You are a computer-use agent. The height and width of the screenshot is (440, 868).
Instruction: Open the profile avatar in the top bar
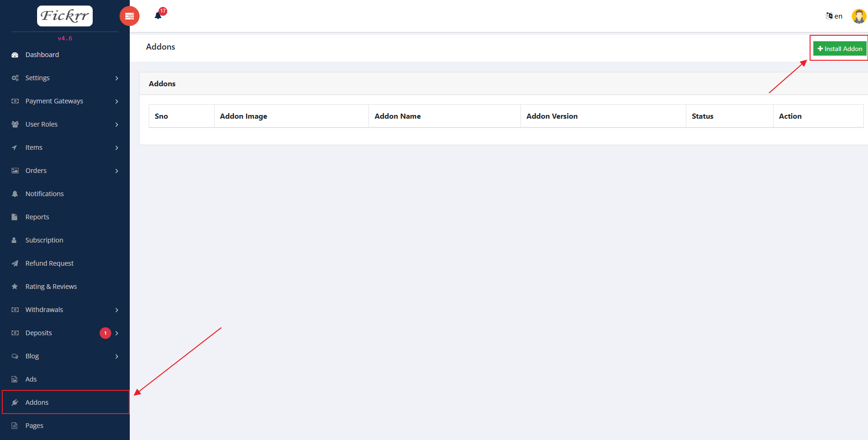(859, 15)
